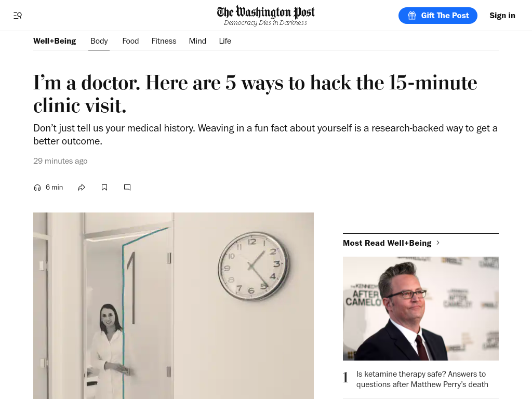
Task: Click the Gift The Post button
Action: [x=437, y=16]
